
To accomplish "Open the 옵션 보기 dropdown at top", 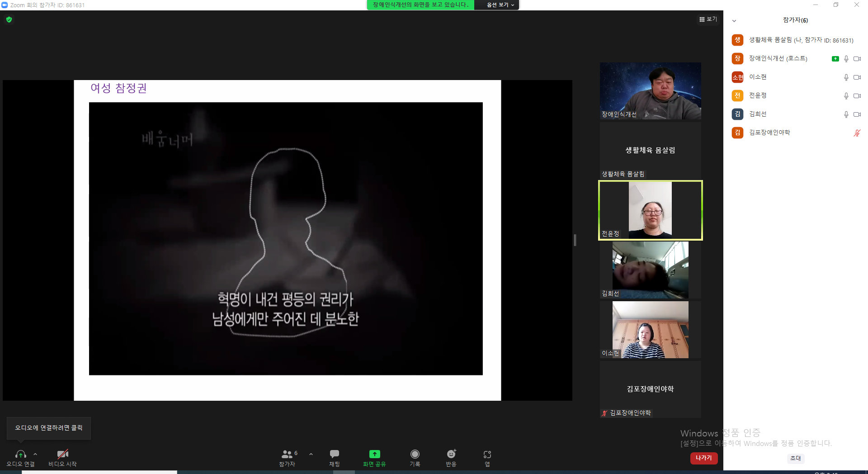I will point(500,5).
